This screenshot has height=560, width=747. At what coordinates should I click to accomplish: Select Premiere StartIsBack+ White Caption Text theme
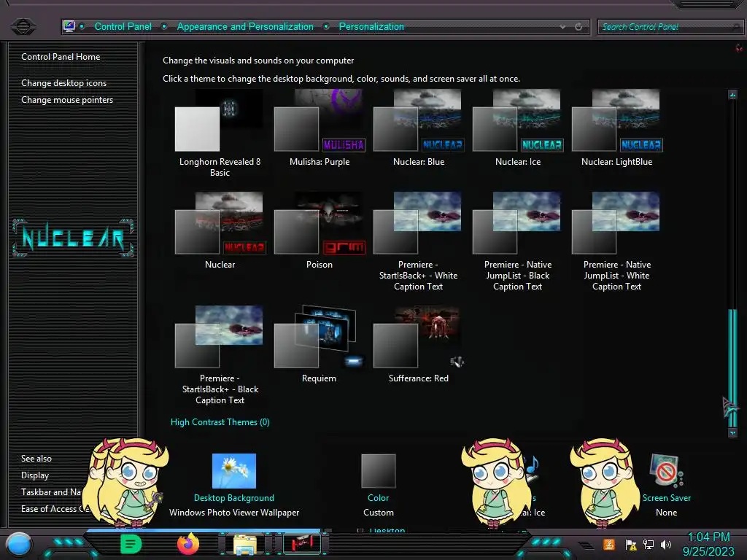coord(418,242)
